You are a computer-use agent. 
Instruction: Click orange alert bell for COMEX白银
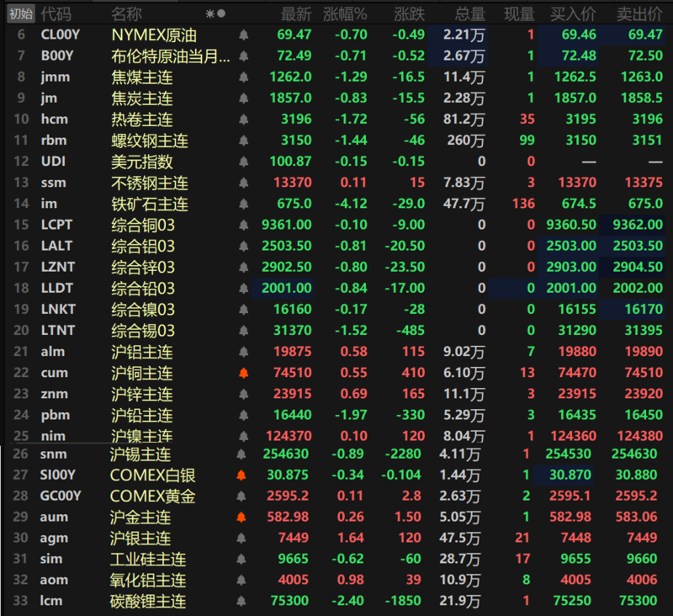click(x=241, y=475)
